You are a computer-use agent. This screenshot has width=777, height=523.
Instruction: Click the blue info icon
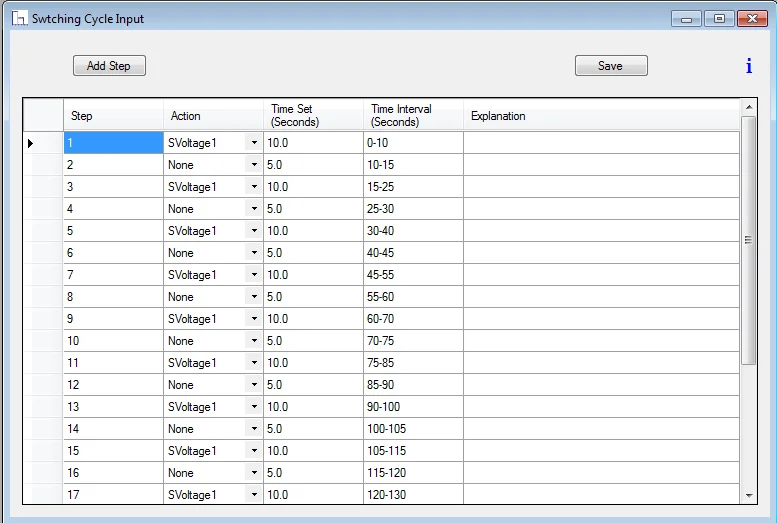click(x=748, y=66)
